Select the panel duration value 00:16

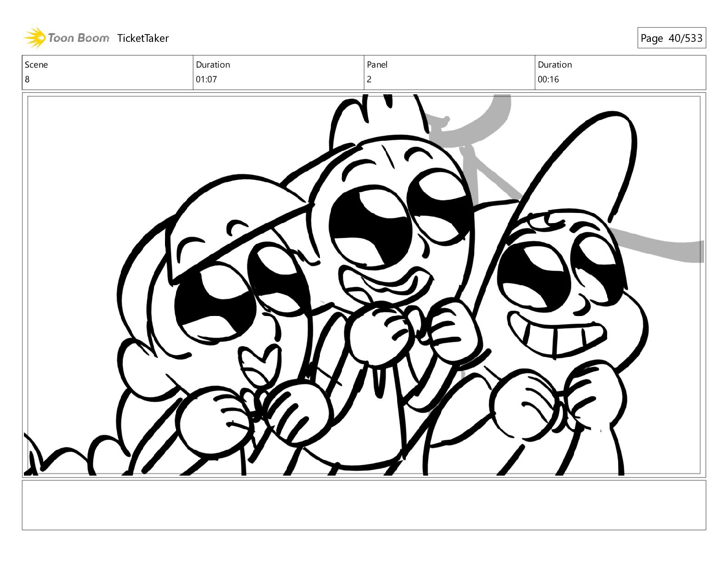(x=548, y=79)
